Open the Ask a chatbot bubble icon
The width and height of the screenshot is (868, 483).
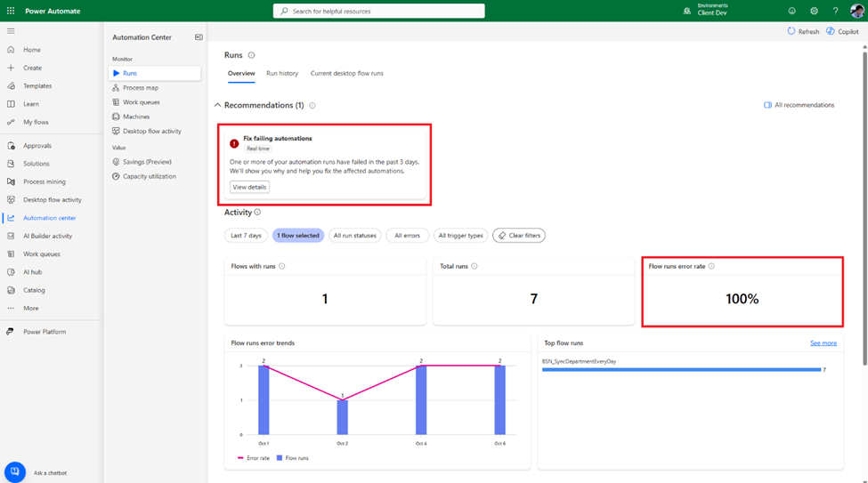tap(15, 472)
